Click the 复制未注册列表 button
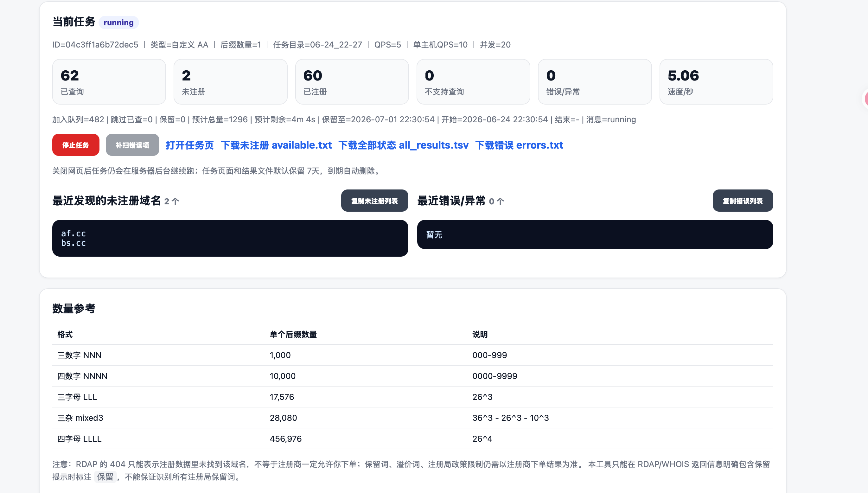Screen dimensions: 868x493 coord(374,201)
